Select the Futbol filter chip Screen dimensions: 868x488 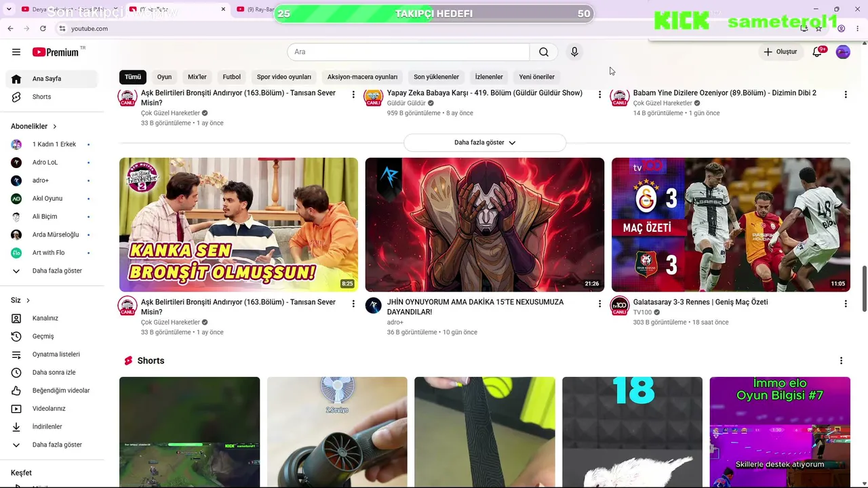pos(232,77)
